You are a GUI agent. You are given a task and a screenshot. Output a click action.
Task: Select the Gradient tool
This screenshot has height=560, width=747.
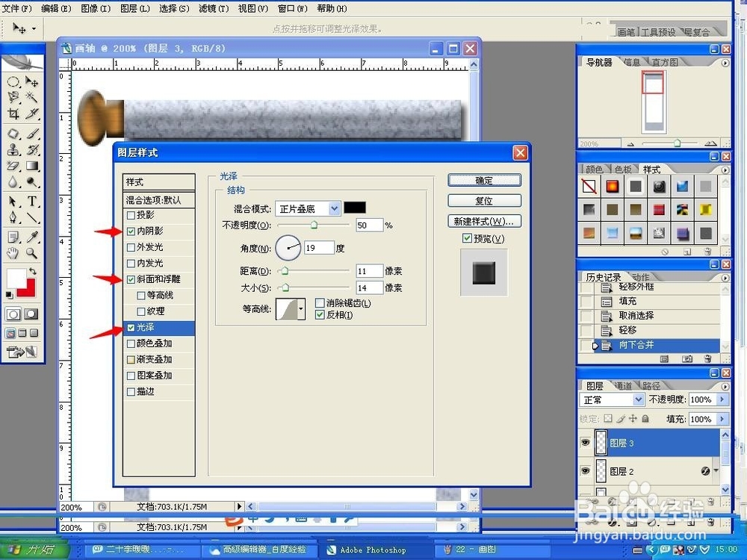click(x=31, y=166)
